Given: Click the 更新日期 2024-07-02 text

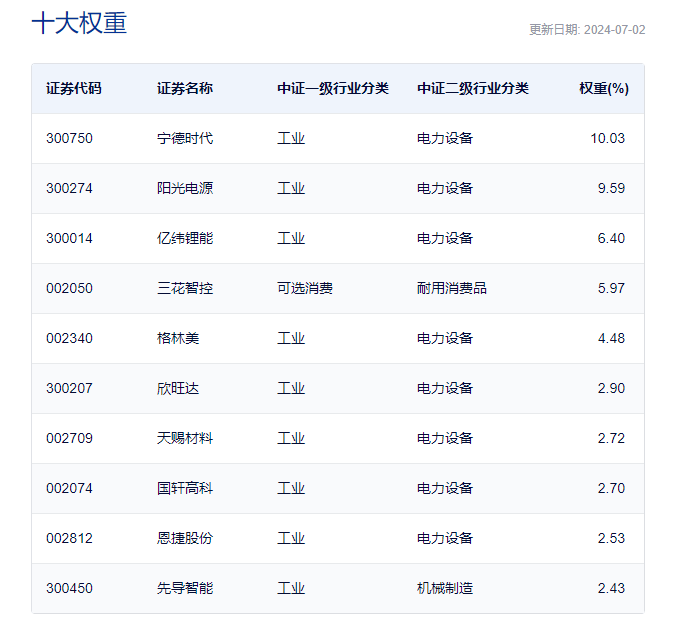Looking at the screenshot, I should click(x=587, y=30).
